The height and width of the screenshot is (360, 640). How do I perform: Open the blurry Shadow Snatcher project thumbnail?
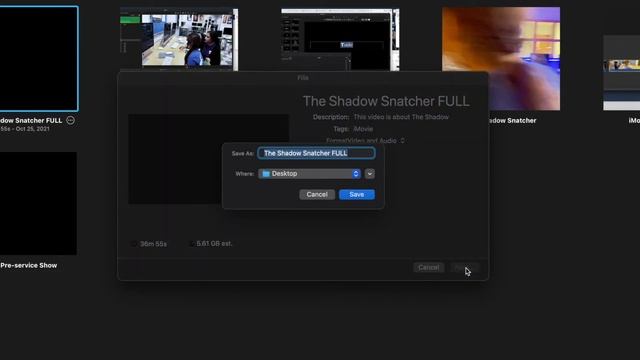click(501, 58)
